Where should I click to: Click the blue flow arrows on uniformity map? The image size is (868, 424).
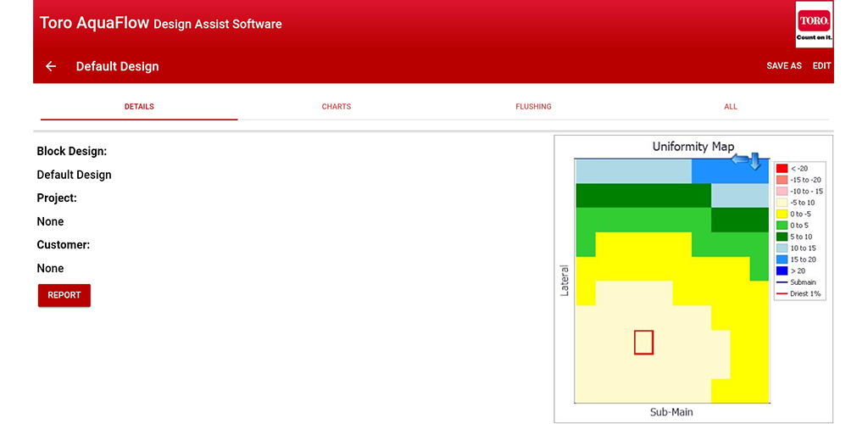tap(748, 160)
